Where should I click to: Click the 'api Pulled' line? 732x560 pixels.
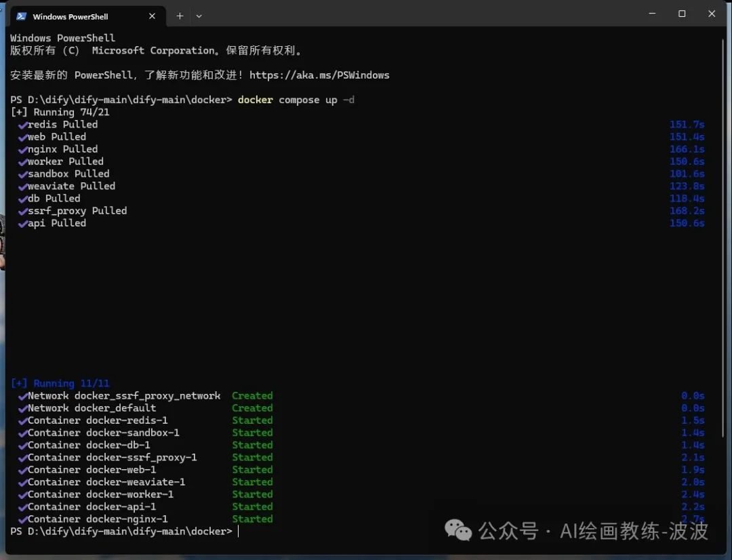(52, 223)
